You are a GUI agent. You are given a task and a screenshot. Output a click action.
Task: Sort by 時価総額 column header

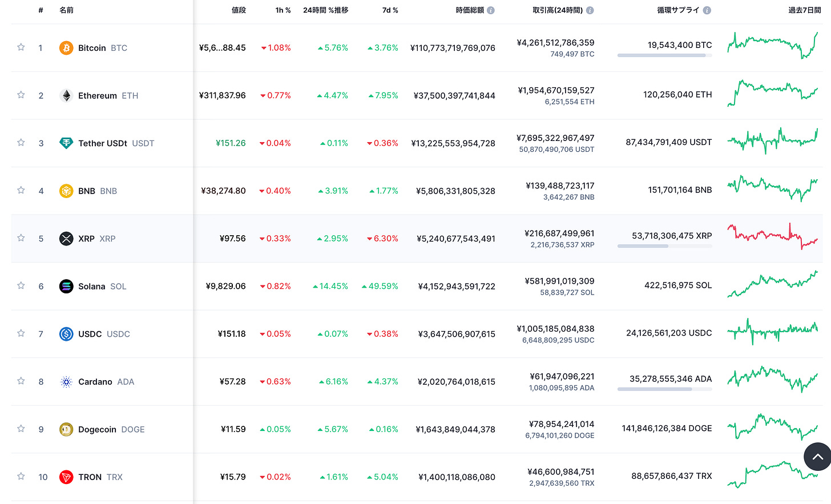pos(470,10)
